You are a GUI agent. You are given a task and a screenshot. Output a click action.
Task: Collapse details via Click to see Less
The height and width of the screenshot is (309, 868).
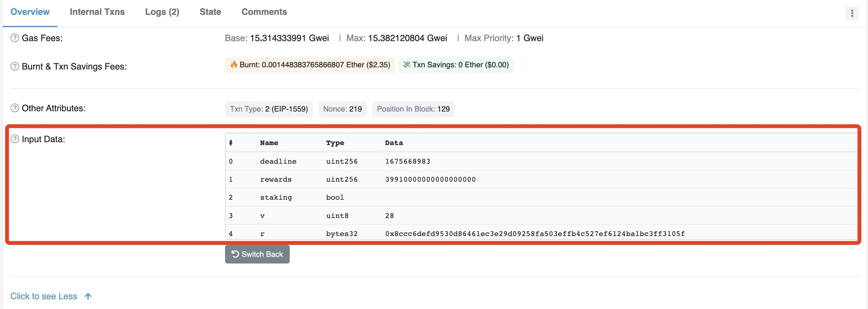pos(44,296)
